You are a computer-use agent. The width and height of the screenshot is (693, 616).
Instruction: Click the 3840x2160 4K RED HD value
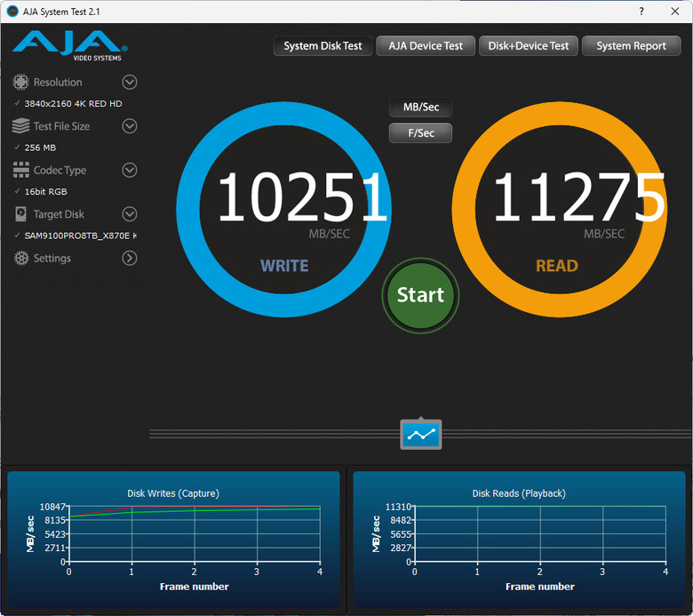tap(74, 103)
